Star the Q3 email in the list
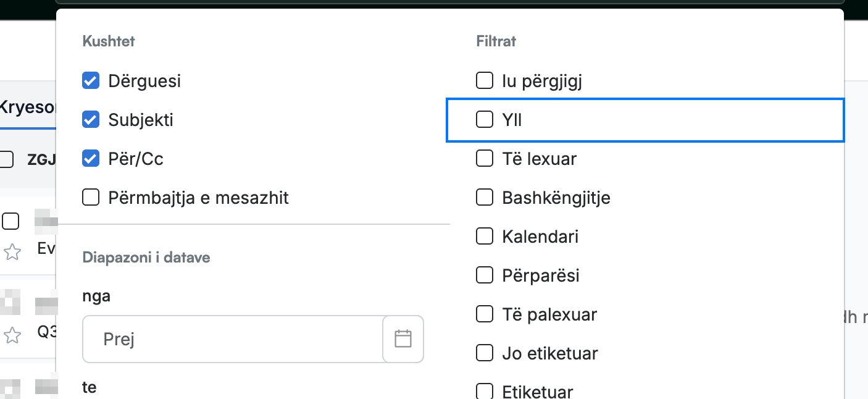The image size is (868, 399). pos(12,335)
